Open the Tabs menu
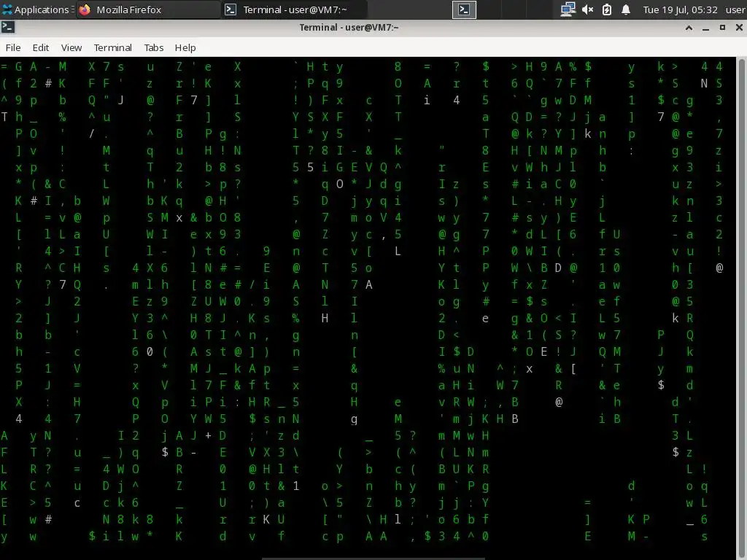Image resolution: width=747 pixels, height=560 pixels. coord(153,47)
